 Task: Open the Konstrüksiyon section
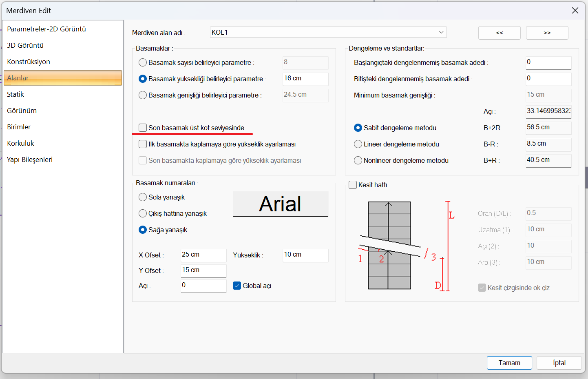pyautogui.click(x=29, y=62)
